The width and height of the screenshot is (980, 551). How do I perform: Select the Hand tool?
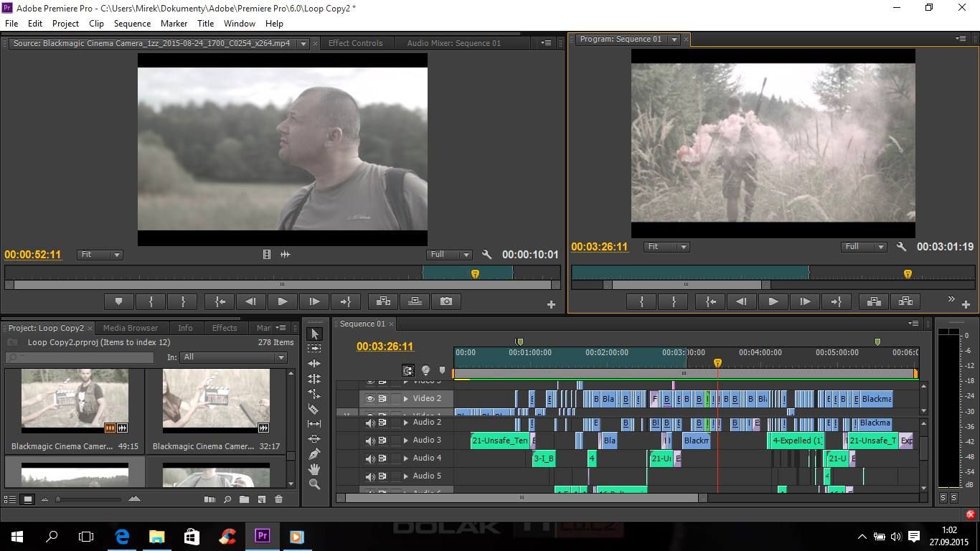click(314, 469)
